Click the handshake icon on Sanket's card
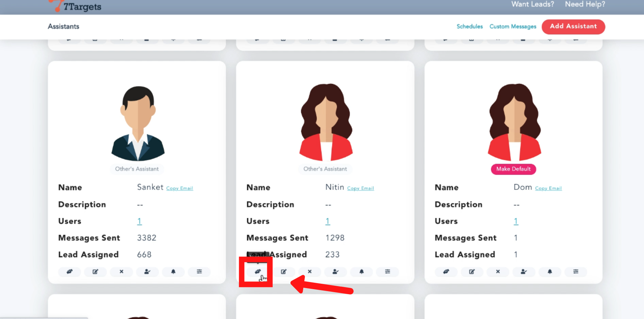644x319 pixels. [69, 272]
